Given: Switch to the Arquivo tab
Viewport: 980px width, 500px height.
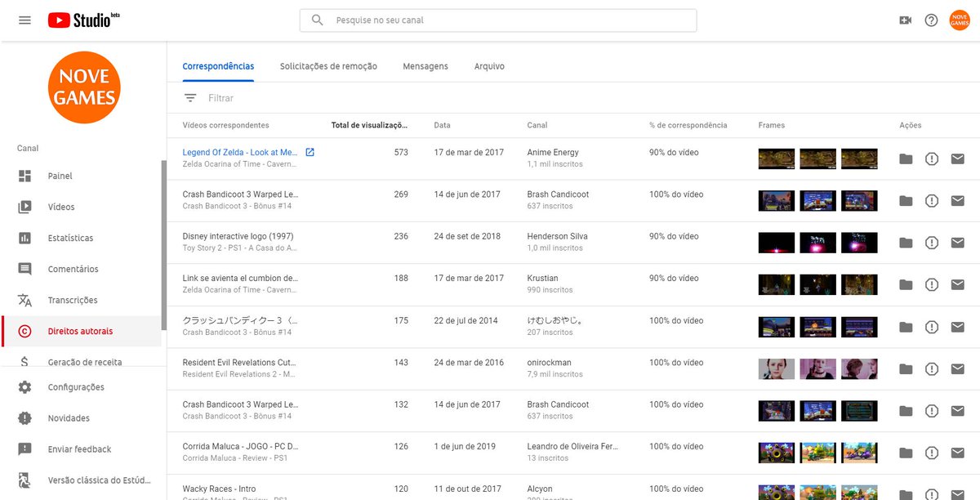Looking at the screenshot, I should click(489, 66).
